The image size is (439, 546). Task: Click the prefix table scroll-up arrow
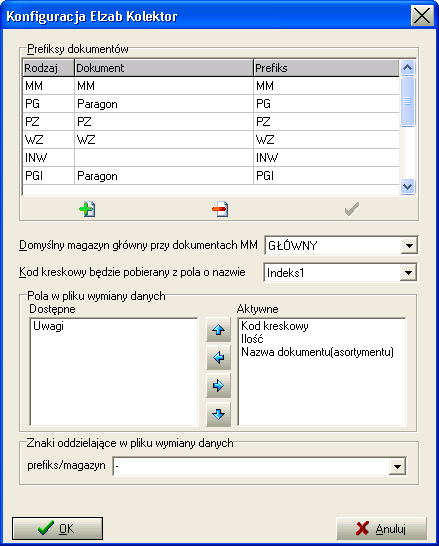[x=407, y=67]
